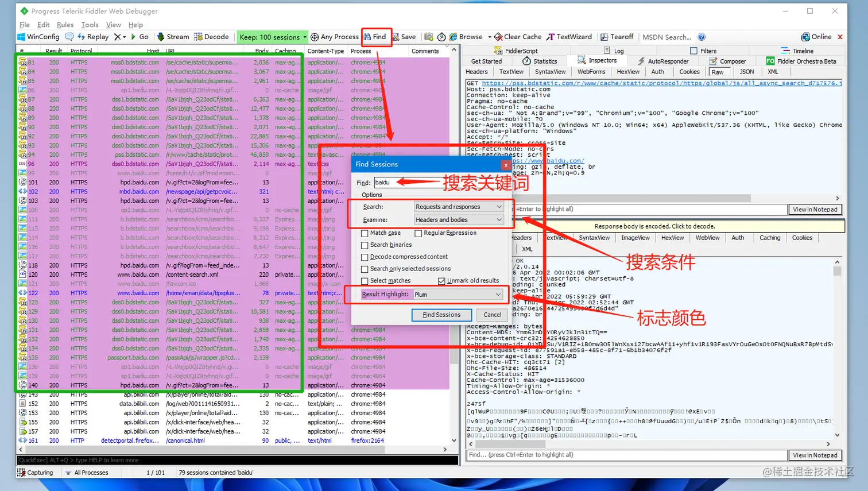Enable Regular Expression checkbox

pyautogui.click(x=418, y=233)
